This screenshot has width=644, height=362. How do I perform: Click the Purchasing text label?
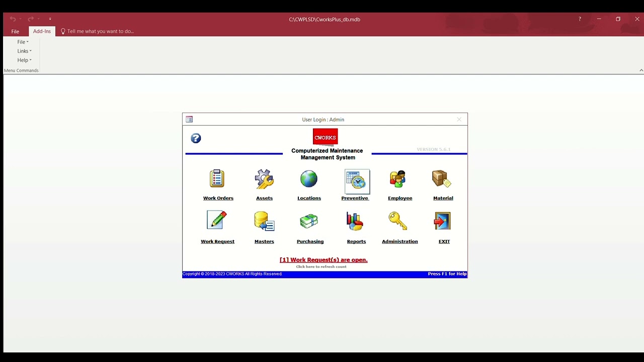310,241
